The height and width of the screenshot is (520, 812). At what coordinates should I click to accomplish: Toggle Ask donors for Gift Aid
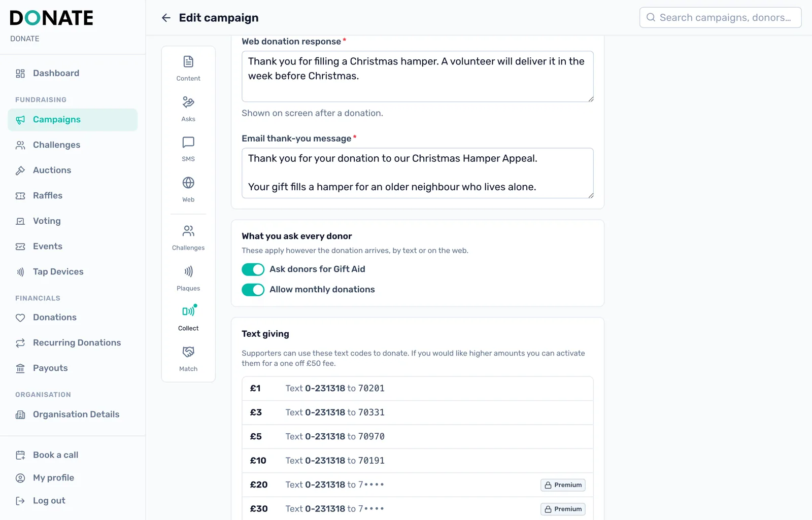[x=253, y=269]
